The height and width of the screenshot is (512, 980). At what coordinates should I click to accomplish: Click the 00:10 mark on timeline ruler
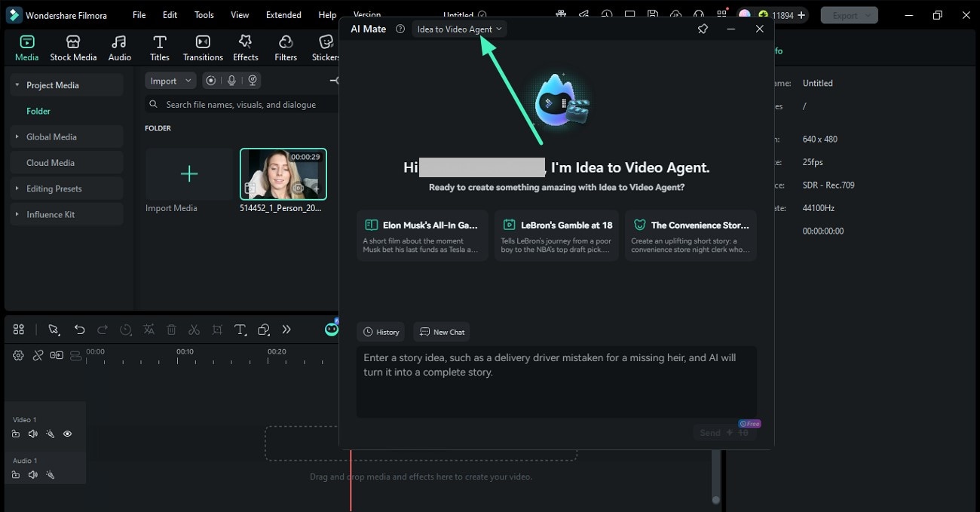point(185,351)
